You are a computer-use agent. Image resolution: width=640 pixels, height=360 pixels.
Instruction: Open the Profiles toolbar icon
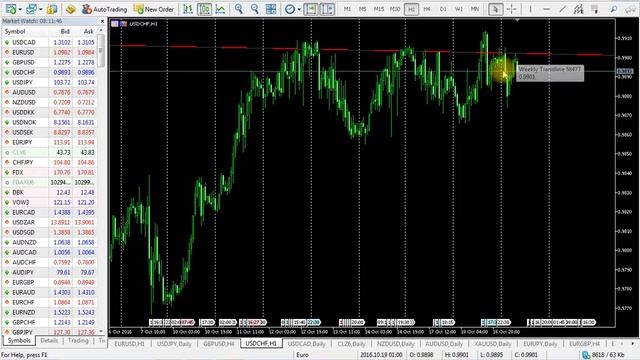coord(31,9)
